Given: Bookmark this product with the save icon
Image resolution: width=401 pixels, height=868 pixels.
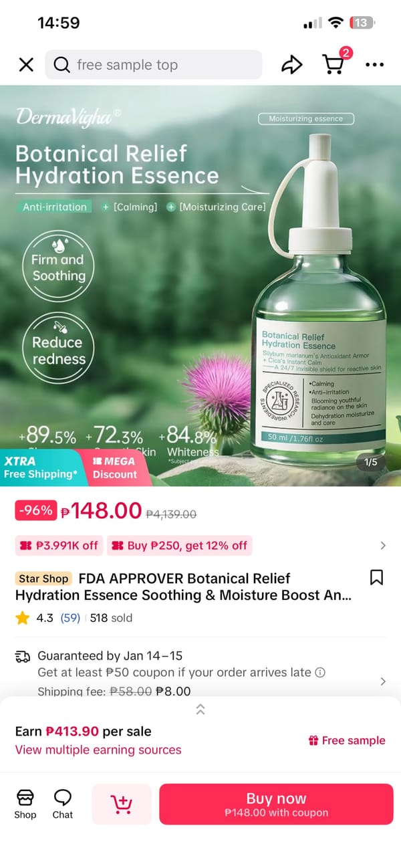Looking at the screenshot, I should click(377, 578).
